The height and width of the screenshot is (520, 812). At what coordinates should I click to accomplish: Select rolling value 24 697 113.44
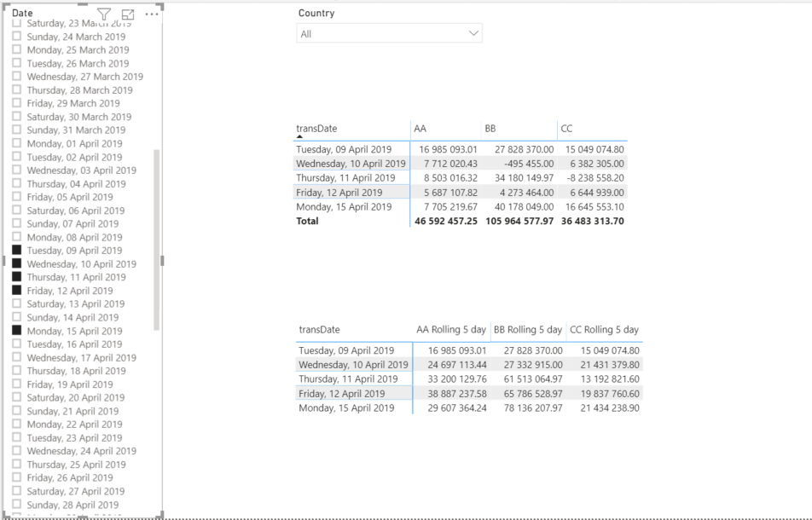(x=457, y=365)
